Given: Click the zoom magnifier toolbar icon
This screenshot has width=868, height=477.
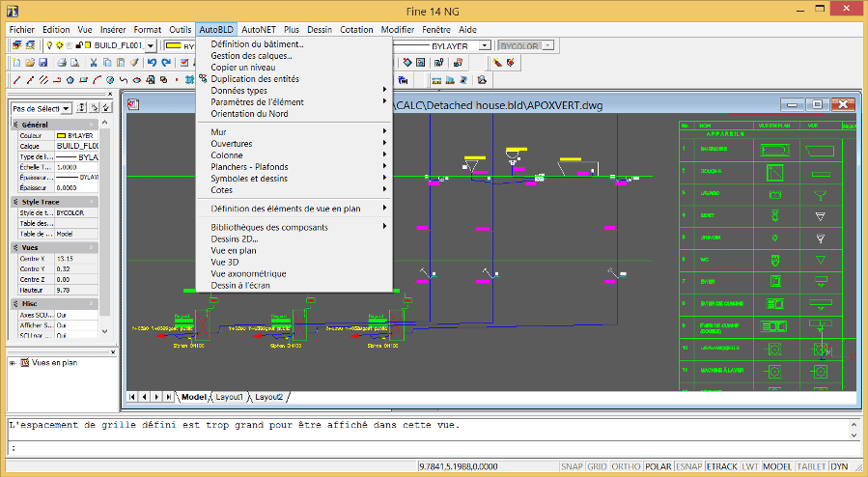Looking at the screenshot, I should pyautogui.click(x=482, y=80).
